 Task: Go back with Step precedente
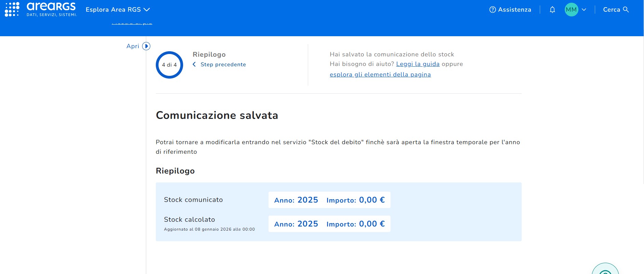click(223, 65)
